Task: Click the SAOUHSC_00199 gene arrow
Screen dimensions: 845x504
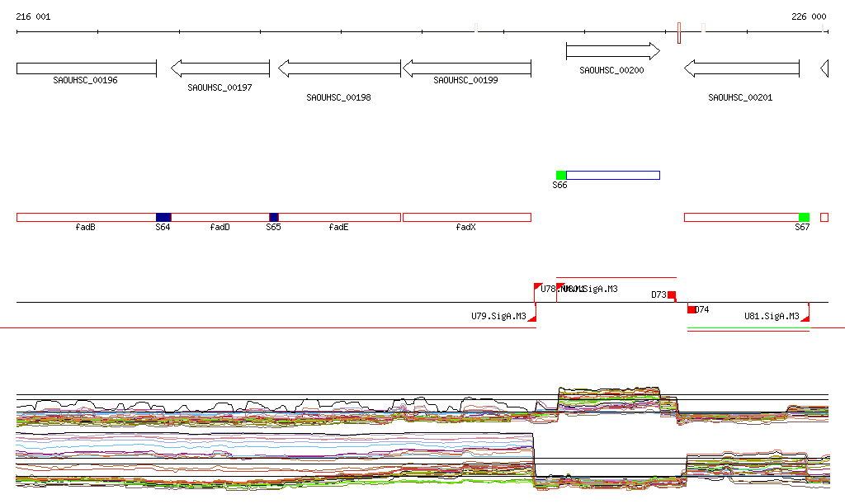Action: (x=465, y=68)
